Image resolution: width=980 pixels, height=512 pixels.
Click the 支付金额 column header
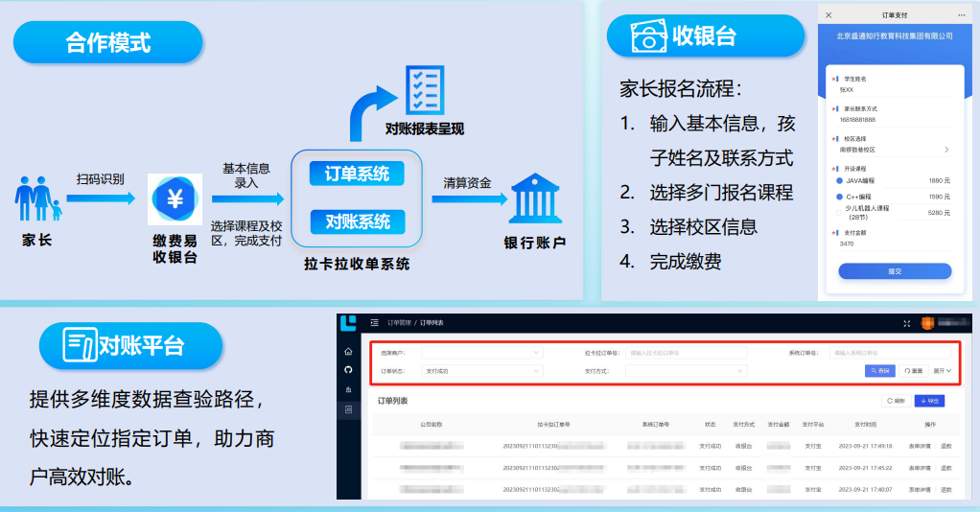(778, 425)
